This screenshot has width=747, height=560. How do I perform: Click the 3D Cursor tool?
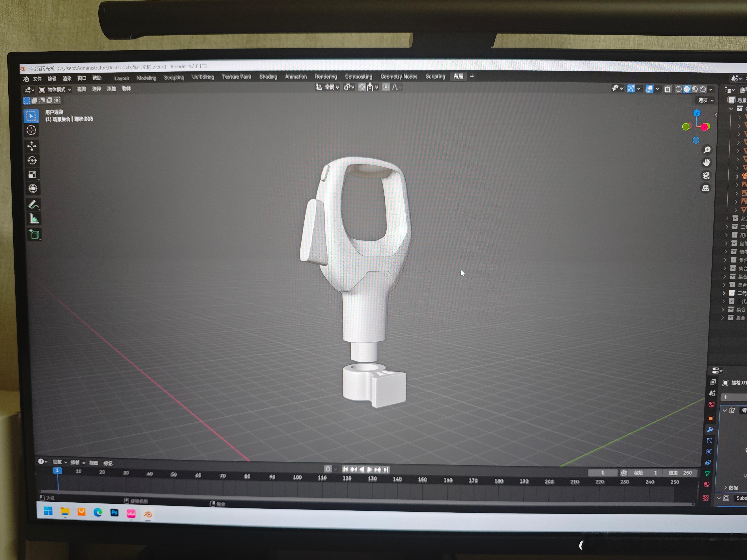click(31, 130)
